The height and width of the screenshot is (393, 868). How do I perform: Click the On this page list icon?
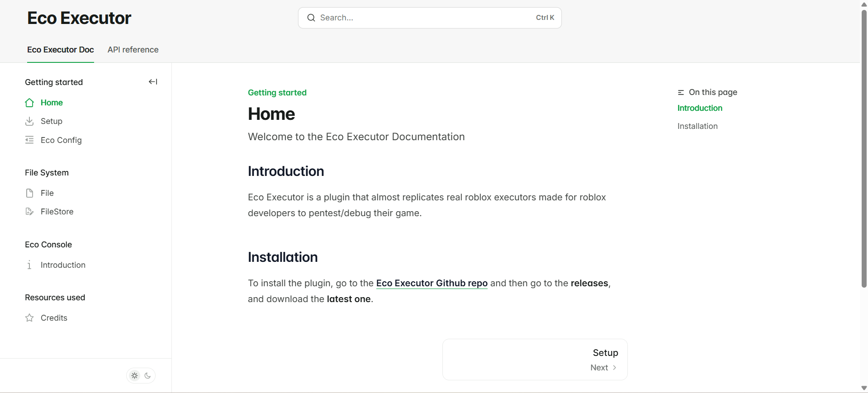681,92
